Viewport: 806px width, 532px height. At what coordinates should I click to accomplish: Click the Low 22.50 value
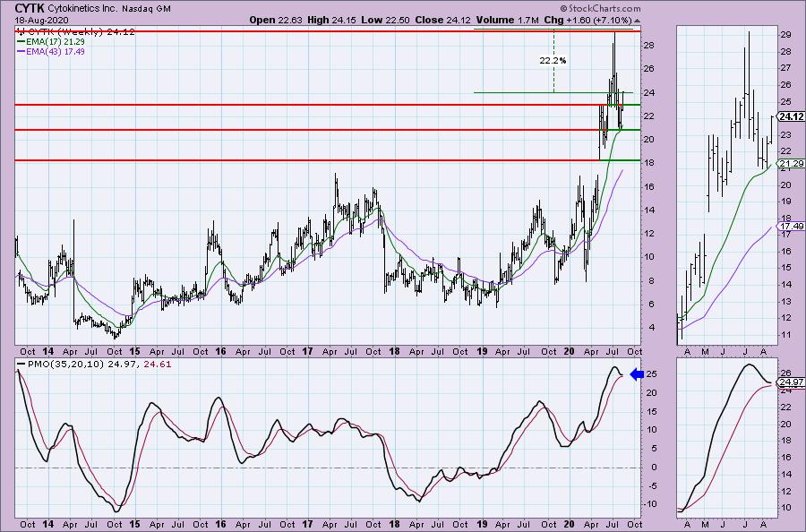385,20
